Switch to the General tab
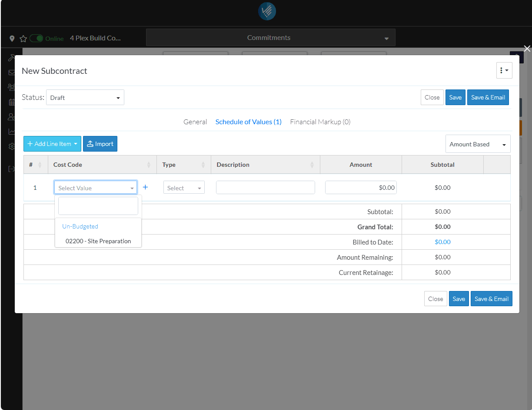This screenshot has width=532, height=410. click(x=195, y=122)
